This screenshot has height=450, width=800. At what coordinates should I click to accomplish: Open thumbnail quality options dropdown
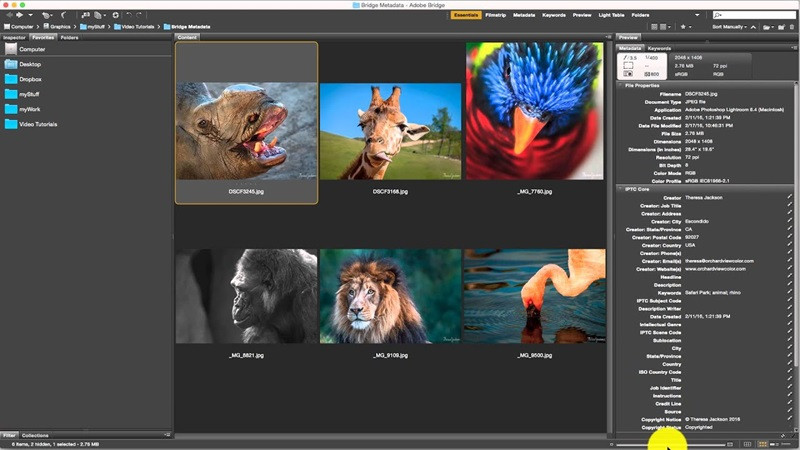pos(665,27)
